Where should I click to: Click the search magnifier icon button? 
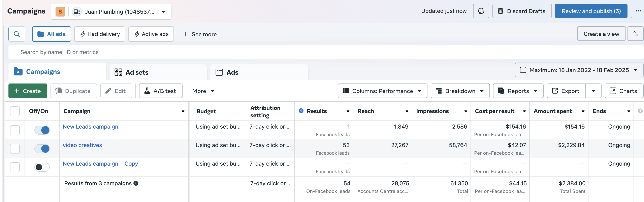coord(17,34)
